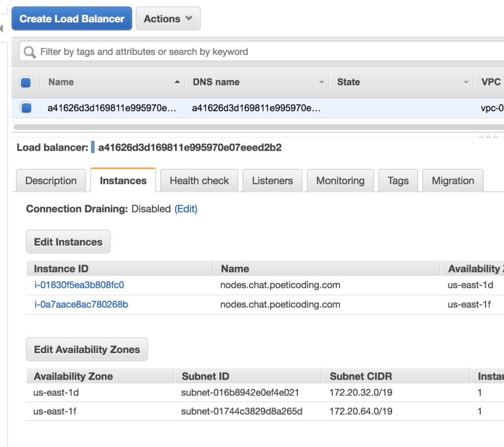Screen dimensions: 504x447
Task: Click Edit link for Connection Draining
Action: tap(186, 209)
